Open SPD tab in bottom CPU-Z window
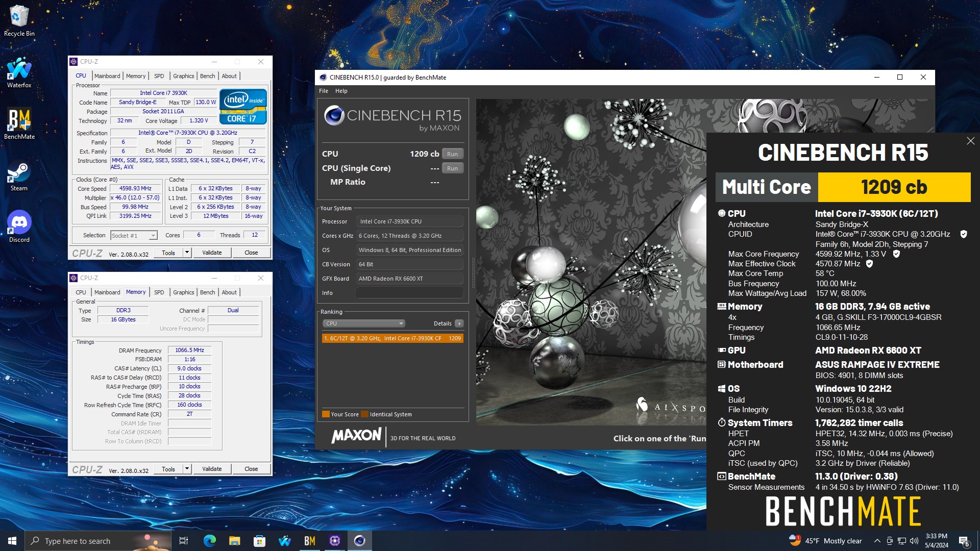Viewport: 980px width, 551px height. 159,292
